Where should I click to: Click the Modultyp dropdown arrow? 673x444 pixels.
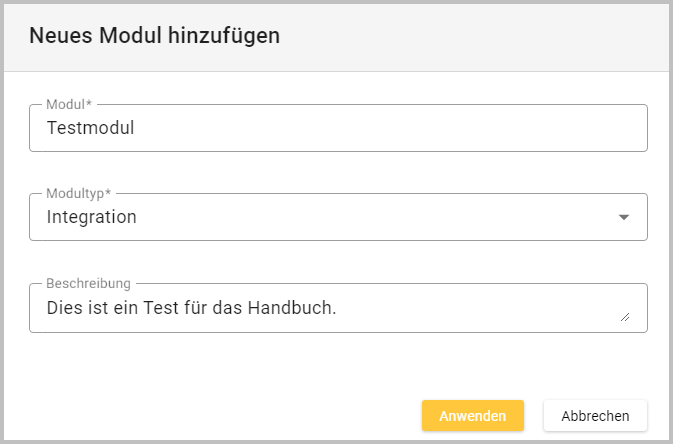click(x=624, y=217)
